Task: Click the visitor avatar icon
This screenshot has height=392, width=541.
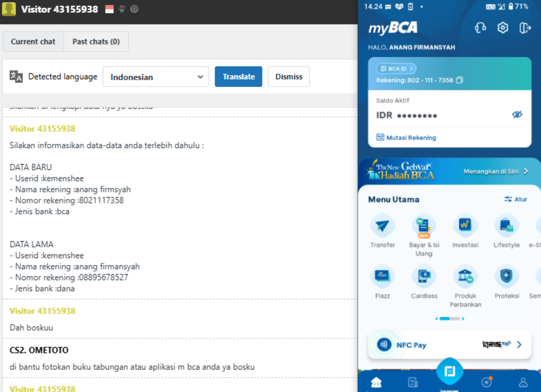Action: (9, 9)
